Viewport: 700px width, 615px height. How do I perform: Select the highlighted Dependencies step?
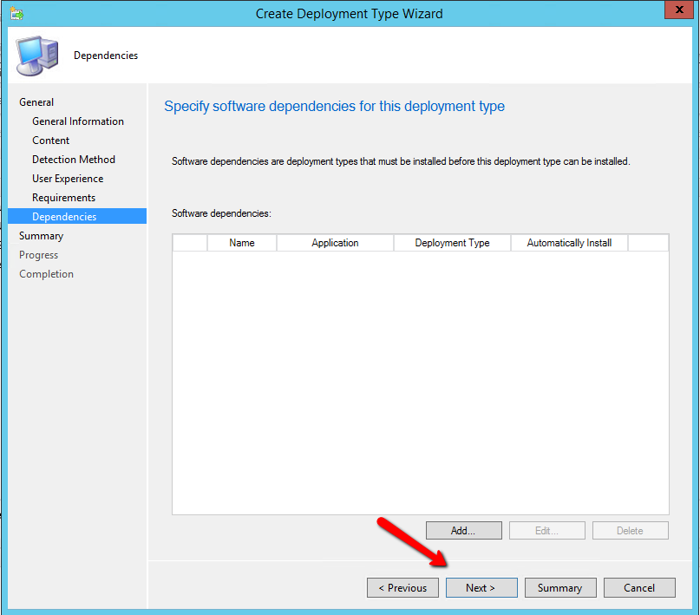click(x=64, y=217)
